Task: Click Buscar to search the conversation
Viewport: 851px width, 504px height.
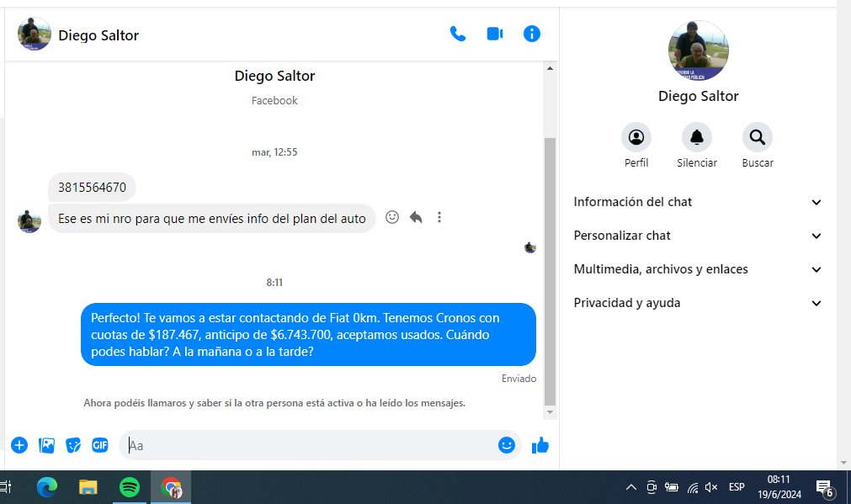Action: click(x=758, y=137)
